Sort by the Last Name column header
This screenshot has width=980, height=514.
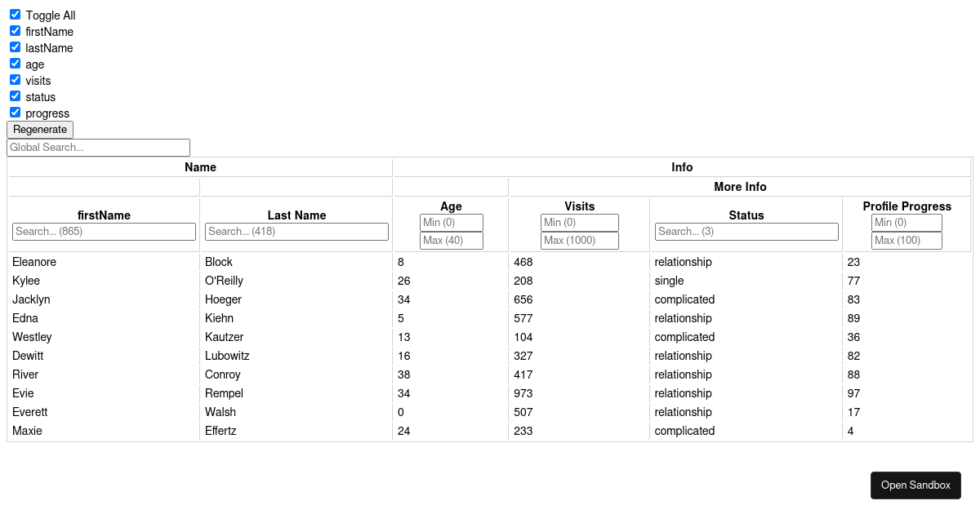pos(296,215)
